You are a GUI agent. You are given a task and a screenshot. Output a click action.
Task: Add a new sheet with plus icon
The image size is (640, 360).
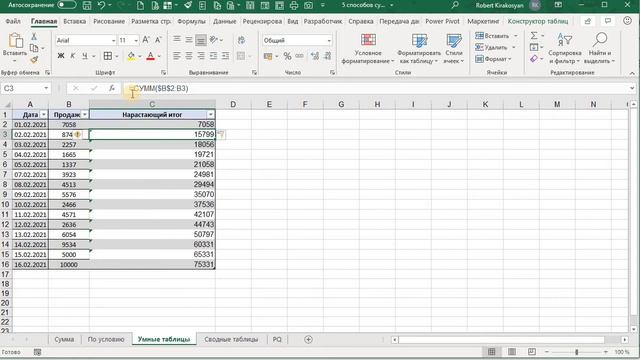pos(308,340)
